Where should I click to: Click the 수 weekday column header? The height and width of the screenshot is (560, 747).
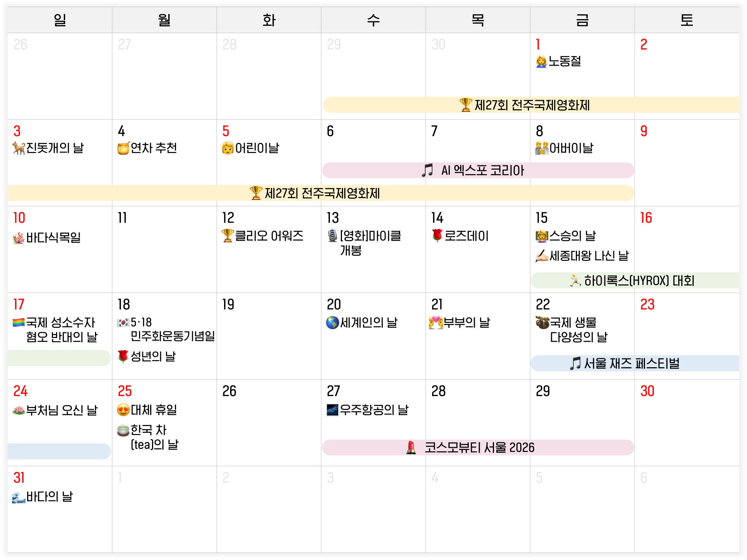[373, 20]
